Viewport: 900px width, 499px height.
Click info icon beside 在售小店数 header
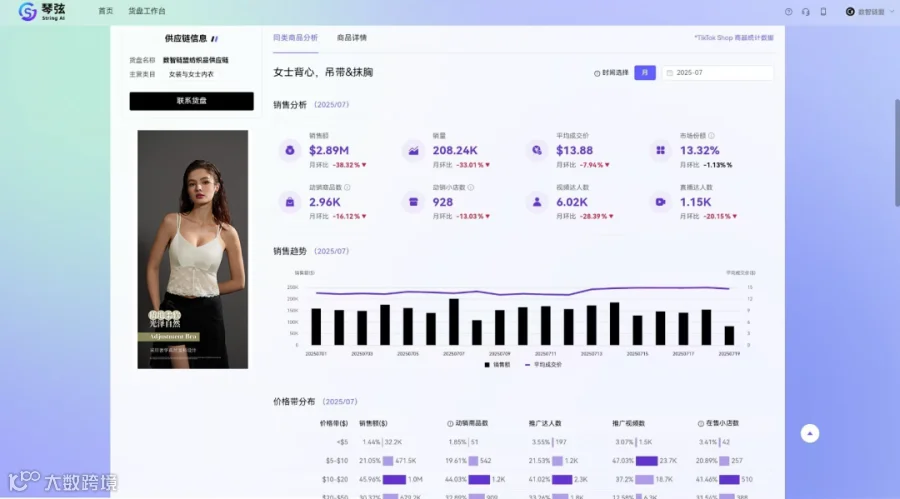pyautogui.click(x=700, y=423)
